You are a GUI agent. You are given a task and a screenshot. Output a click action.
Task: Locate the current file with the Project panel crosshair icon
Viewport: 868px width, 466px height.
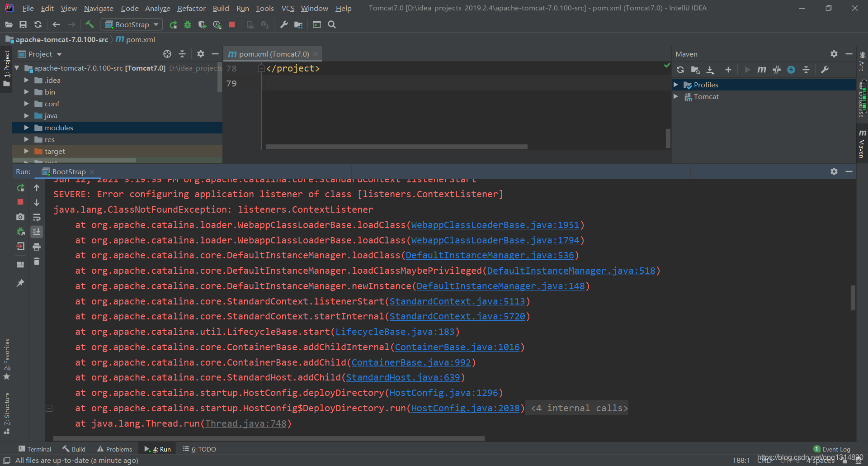pos(167,54)
